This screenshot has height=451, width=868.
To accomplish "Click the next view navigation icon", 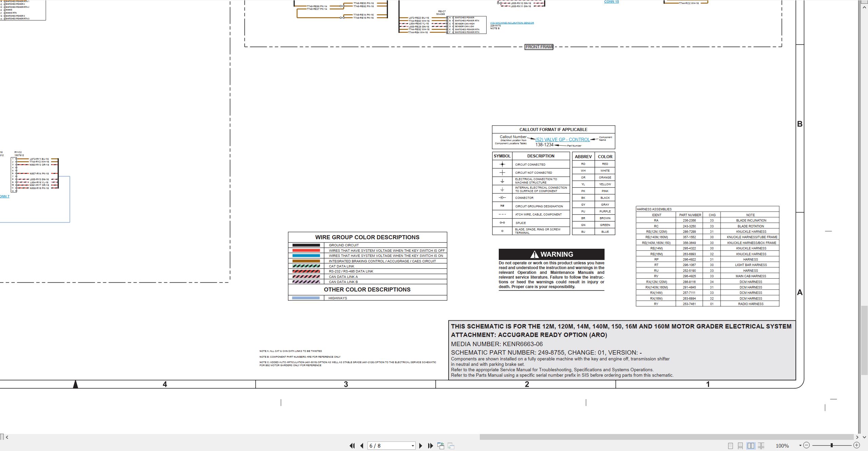I will [451, 446].
